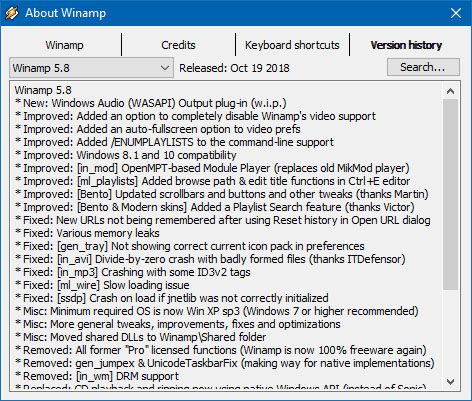The height and width of the screenshot is (401, 472).
Task: Click the /ENUMPLAYLISTS command-line support line
Action: pyautogui.click(x=174, y=142)
